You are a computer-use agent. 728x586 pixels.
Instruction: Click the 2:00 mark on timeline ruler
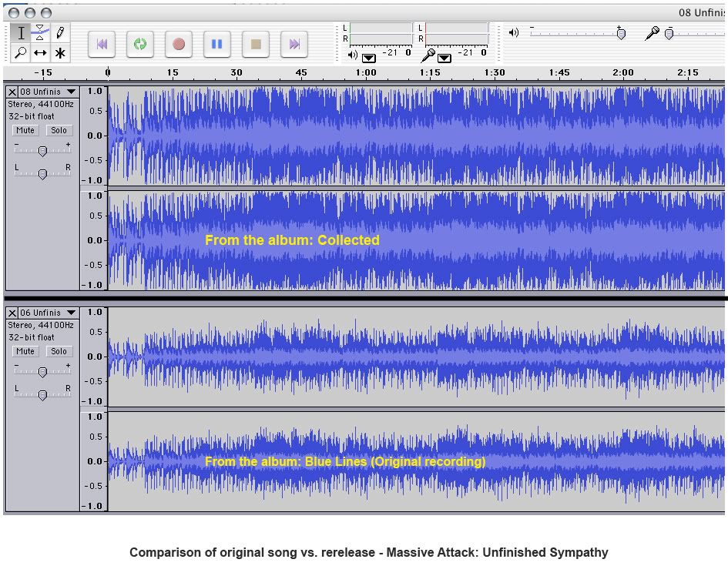coord(623,72)
